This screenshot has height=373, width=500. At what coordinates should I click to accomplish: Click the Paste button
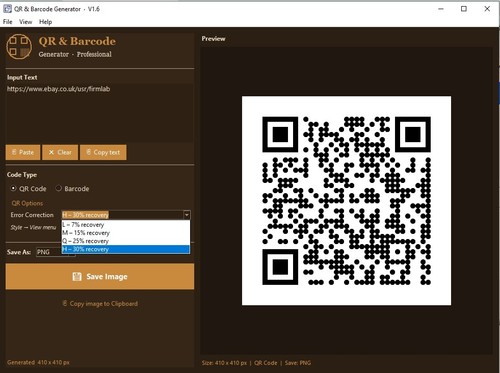click(23, 152)
